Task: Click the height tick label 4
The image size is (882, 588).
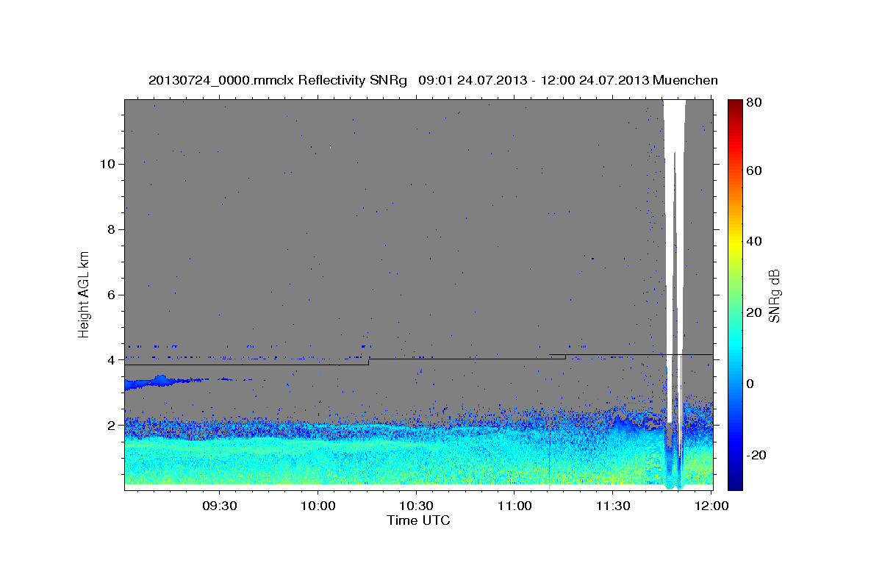Action: [111, 360]
